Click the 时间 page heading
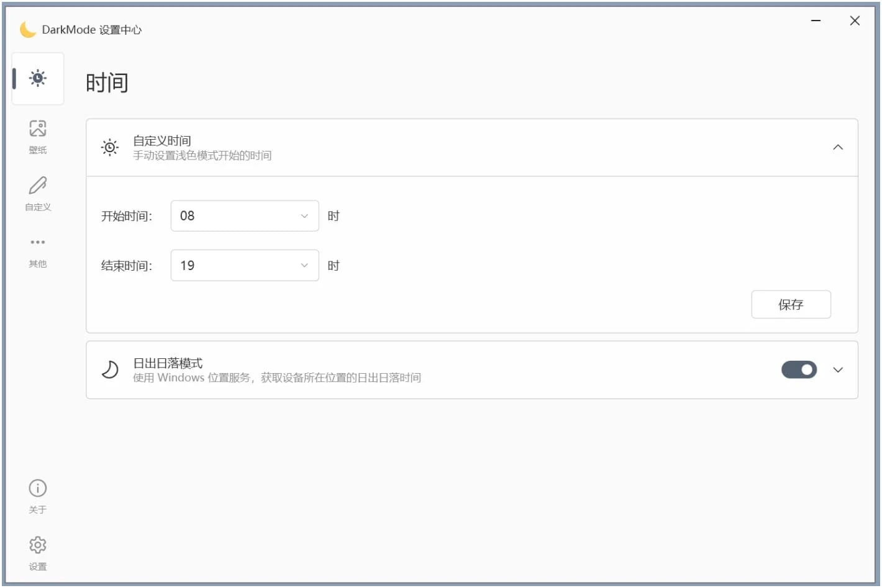This screenshot has width=882, height=588. (107, 83)
